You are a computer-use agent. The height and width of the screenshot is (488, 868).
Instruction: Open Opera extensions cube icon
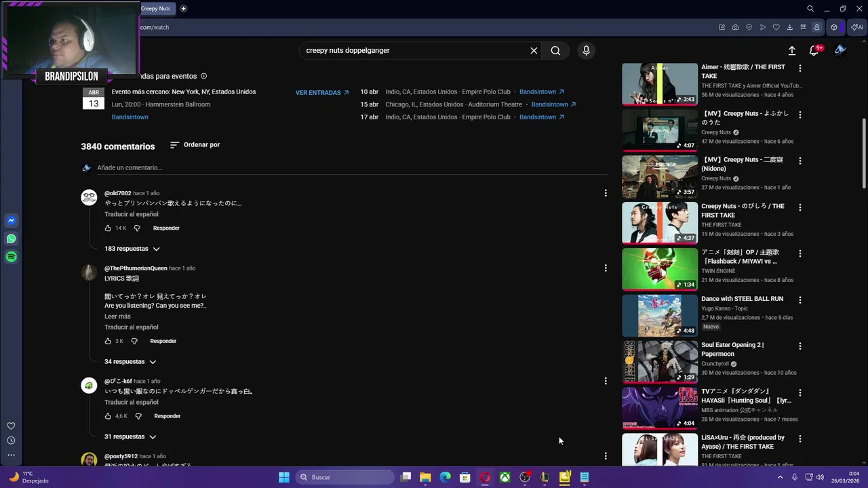point(834,27)
